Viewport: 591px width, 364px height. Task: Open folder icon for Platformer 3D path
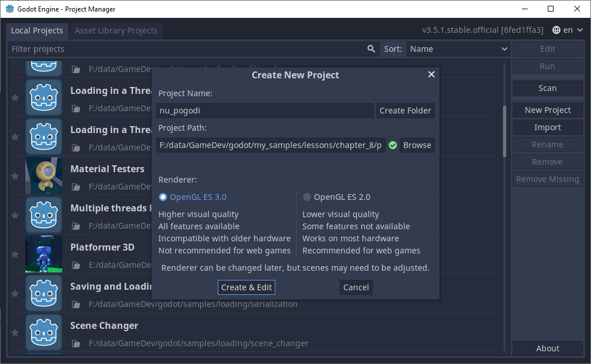[x=76, y=266]
